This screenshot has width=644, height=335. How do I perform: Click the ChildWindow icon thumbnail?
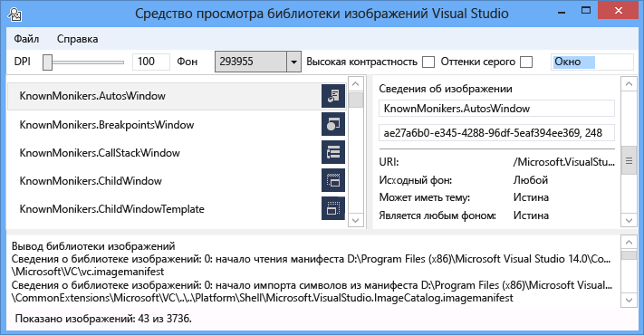[x=333, y=180]
